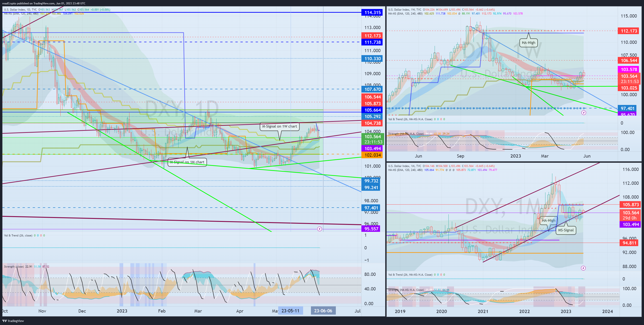Screen dimensions: 644x325
Task: Select the MS-Signal callout on the 1M chart
Action: pyautogui.click(x=566, y=230)
